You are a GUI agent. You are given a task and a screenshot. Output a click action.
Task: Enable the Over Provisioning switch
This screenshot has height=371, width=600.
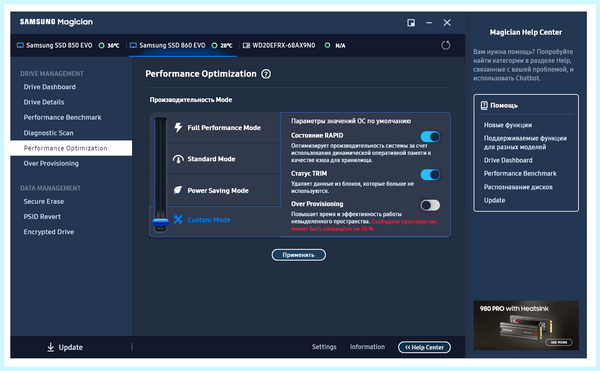click(x=430, y=205)
